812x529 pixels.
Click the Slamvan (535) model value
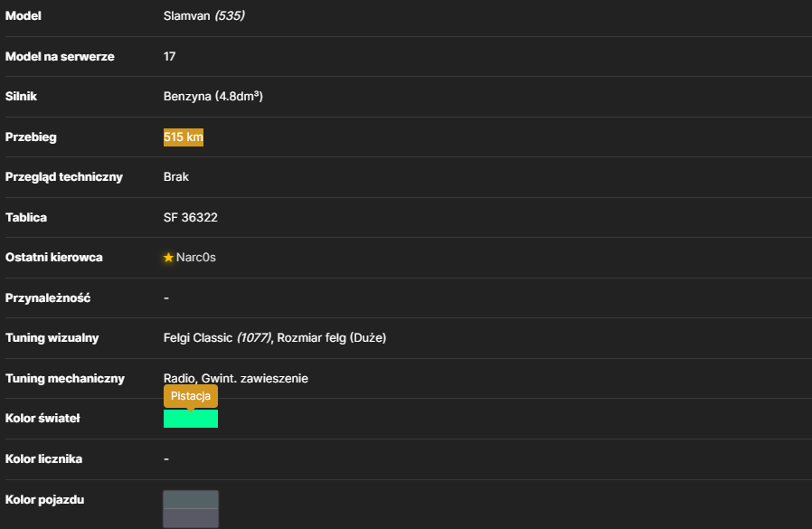click(x=204, y=16)
